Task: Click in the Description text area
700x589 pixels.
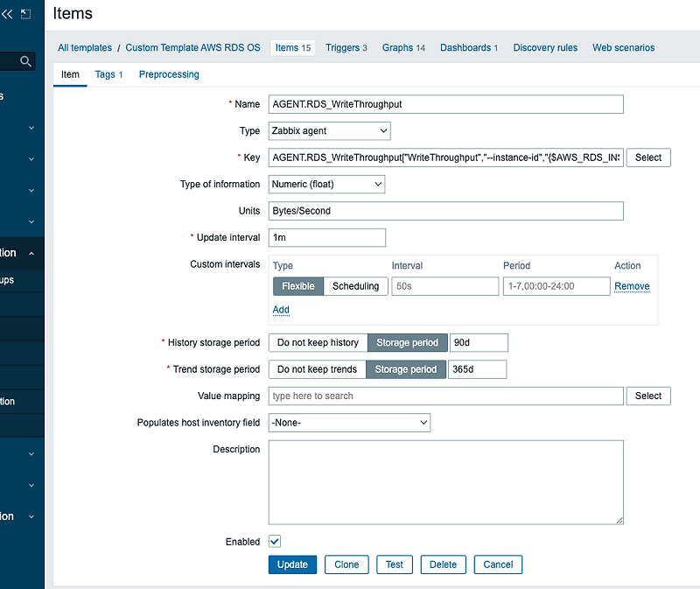Action: tap(446, 481)
